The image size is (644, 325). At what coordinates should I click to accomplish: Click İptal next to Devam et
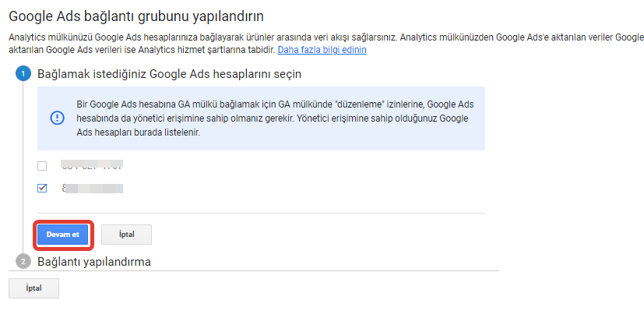[x=126, y=235]
